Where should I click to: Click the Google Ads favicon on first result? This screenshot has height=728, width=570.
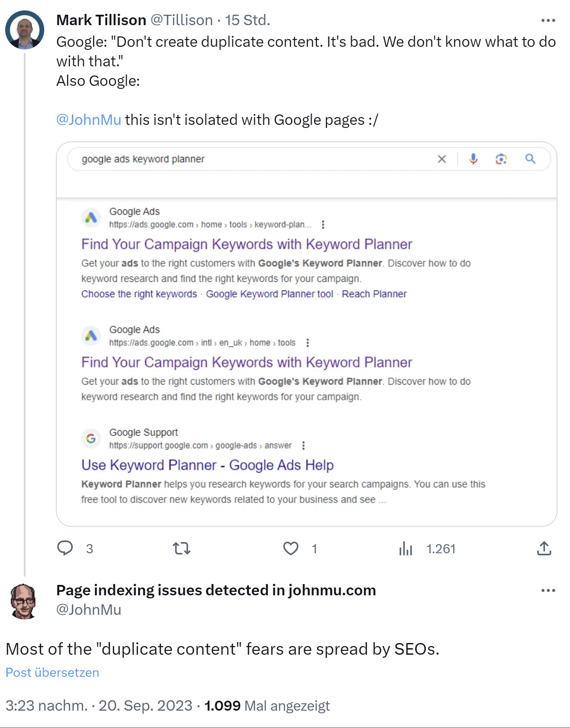point(91,218)
